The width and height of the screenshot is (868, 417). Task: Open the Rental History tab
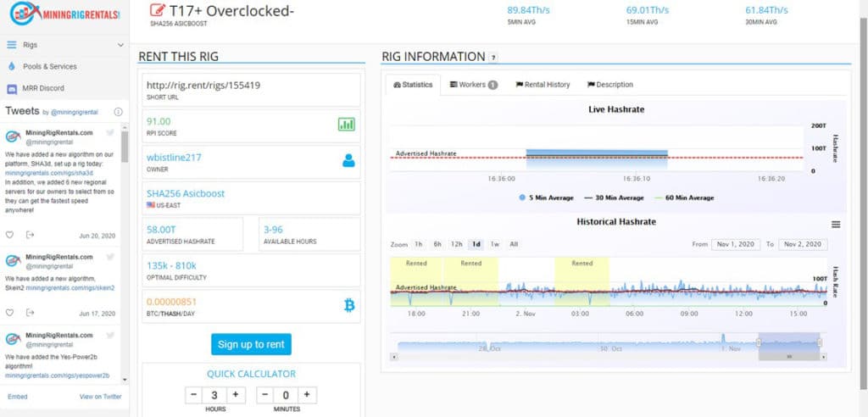click(x=542, y=85)
